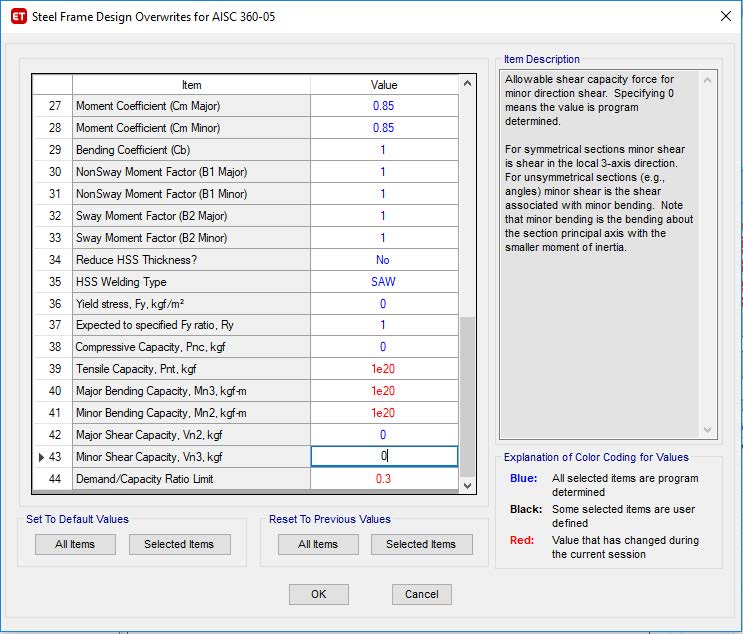Image resolution: width=743 pixels, height=634 pixels.
Task: Click 'Expected to specified Fy ratio, Ry' label
Action: [155, 325]
